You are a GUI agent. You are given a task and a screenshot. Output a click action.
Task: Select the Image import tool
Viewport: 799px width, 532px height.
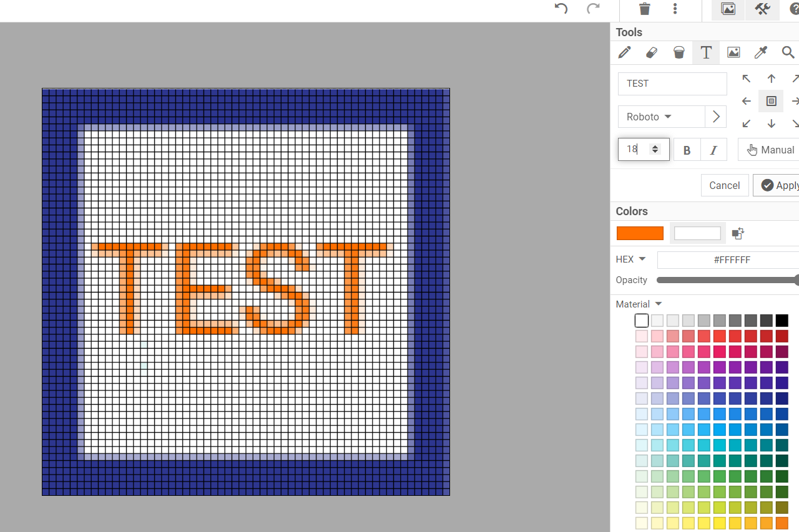click(x=733, y=53)
